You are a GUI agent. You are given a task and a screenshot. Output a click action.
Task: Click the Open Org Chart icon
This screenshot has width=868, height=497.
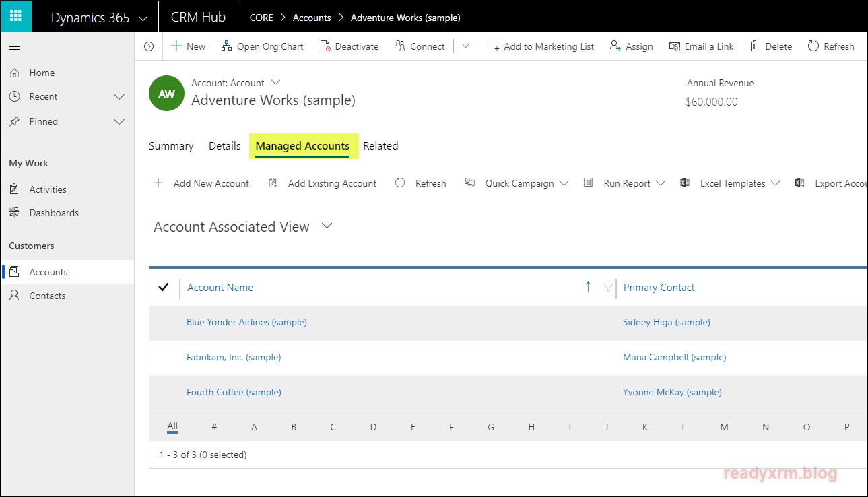226,46
